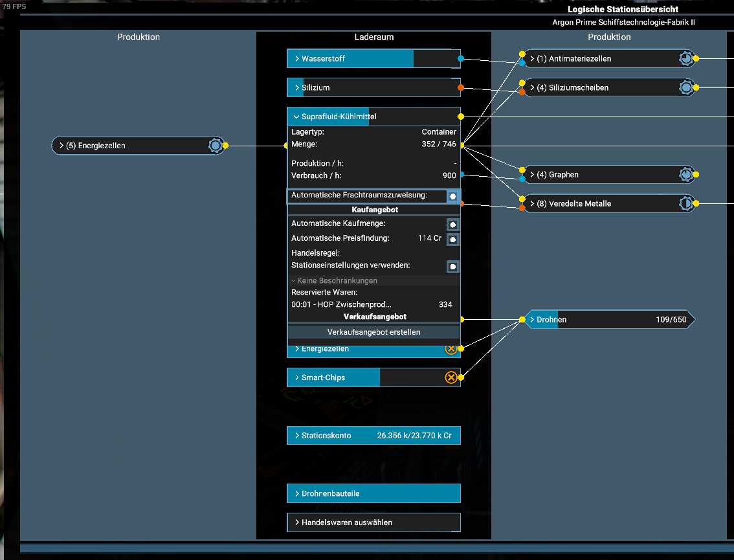Toggle Automatische Kaufmenge checkbox
734x560 pixels.
point(452,225)
